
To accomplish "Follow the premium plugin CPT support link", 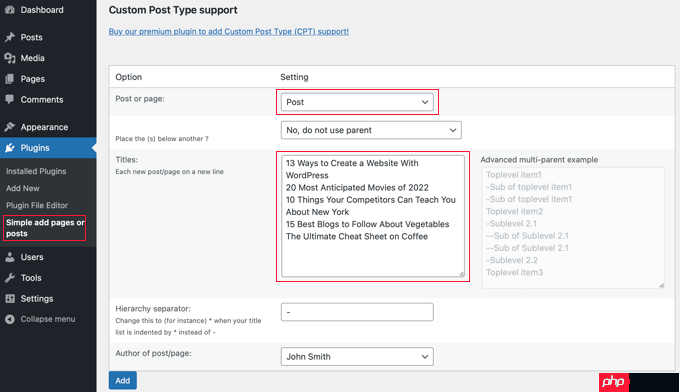I will pyautogui.click(x=229, y=32).
